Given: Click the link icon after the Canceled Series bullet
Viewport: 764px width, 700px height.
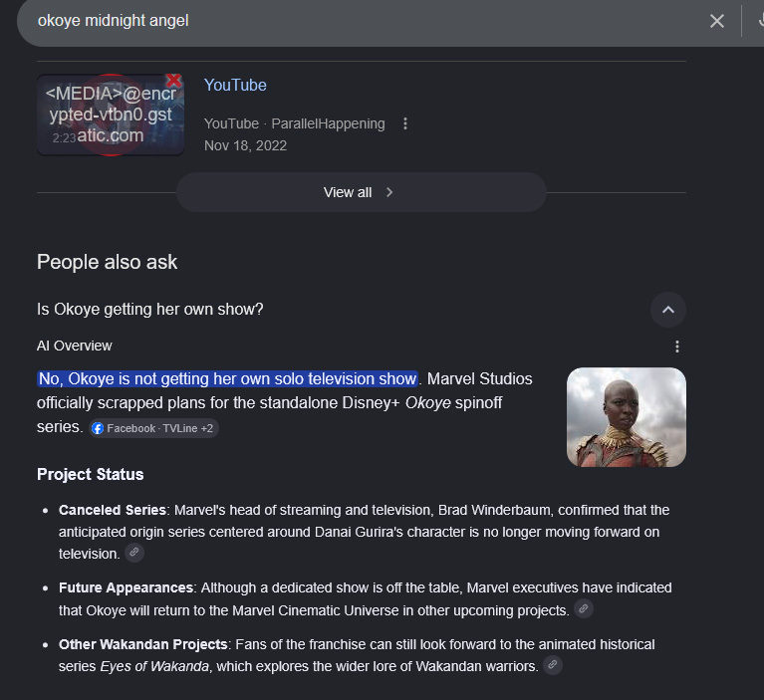Looking at the screenshot, I should point(134,553).
